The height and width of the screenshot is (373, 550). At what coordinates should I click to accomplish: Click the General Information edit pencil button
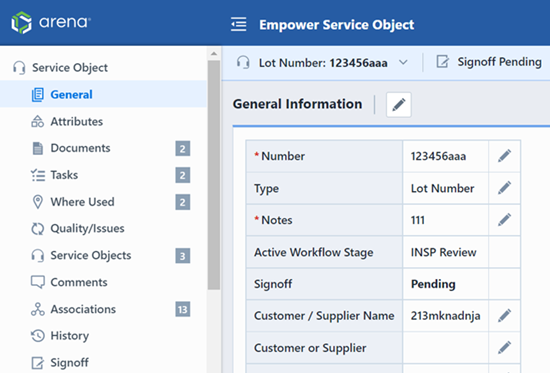click(x=399, y=105)
